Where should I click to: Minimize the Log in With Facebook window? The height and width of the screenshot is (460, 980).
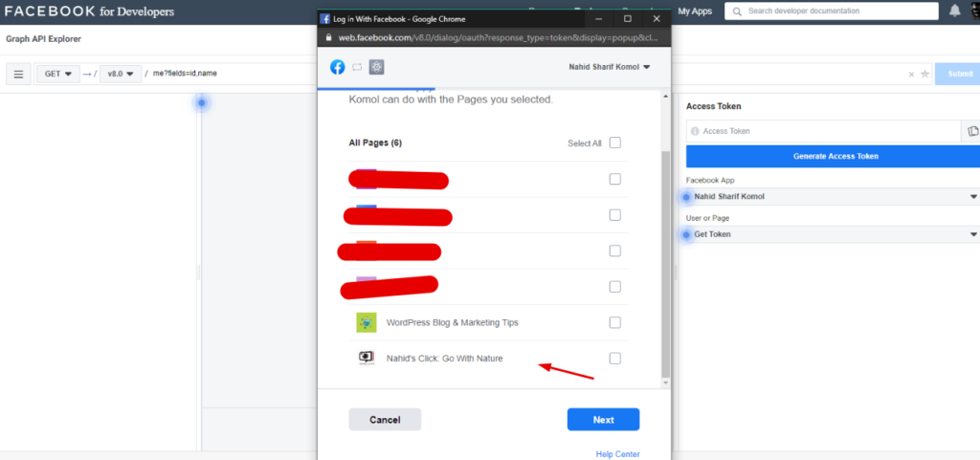point(599,19)
